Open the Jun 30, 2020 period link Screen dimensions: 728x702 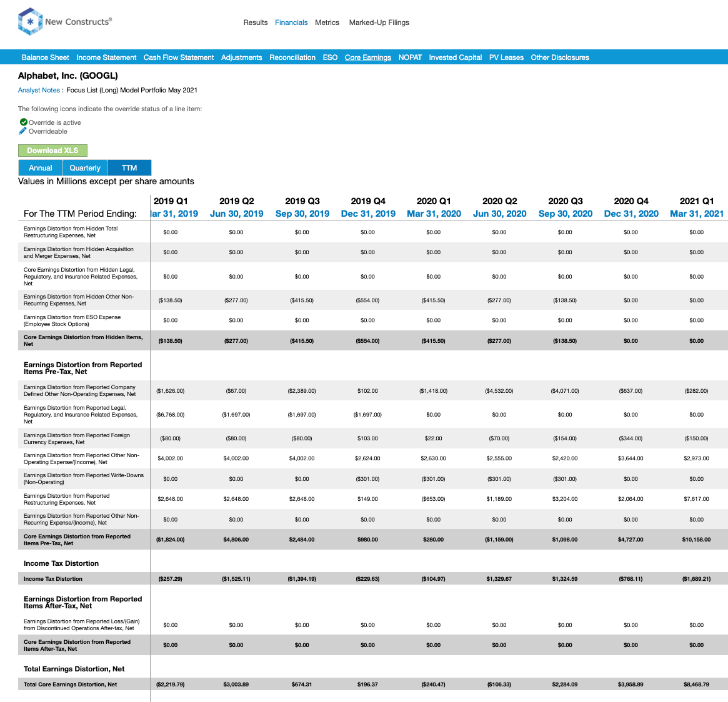pyautogui.click(x=499, y=214)
